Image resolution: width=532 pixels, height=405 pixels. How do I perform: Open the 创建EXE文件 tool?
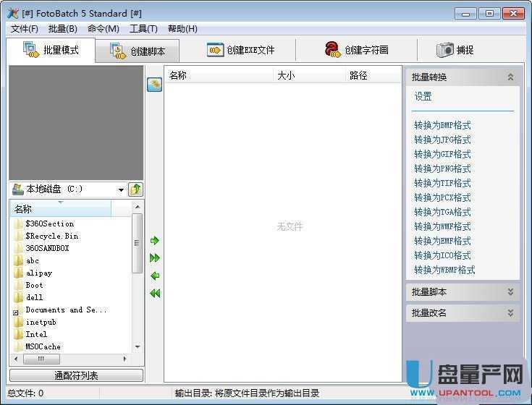click(240, 50)
